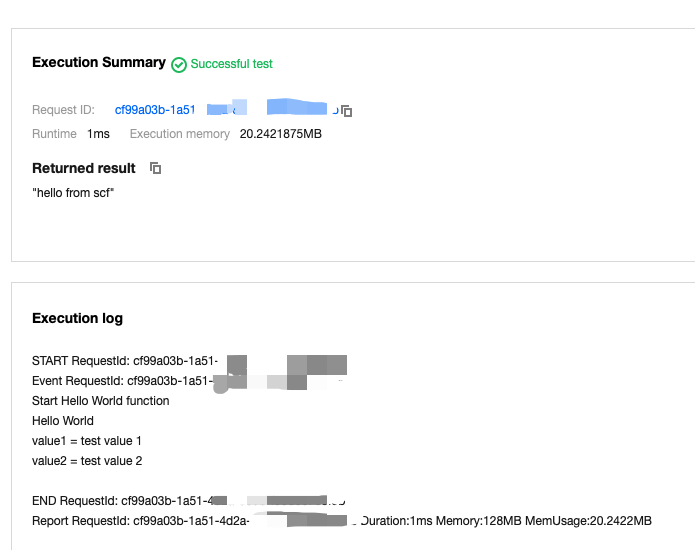Click the Returned result heading
This screenshot has width=695, height=550.
click(x=84, y=168)
